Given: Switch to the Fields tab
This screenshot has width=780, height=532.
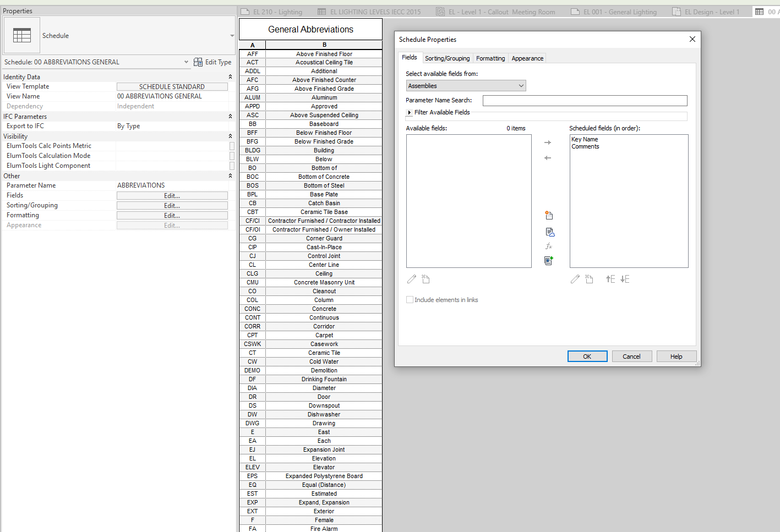Looking at the screenshot, I should tap(410, 58).
